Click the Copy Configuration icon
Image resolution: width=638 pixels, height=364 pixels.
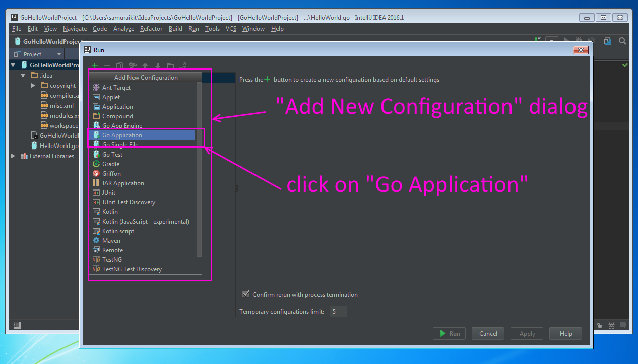(120, 66)
